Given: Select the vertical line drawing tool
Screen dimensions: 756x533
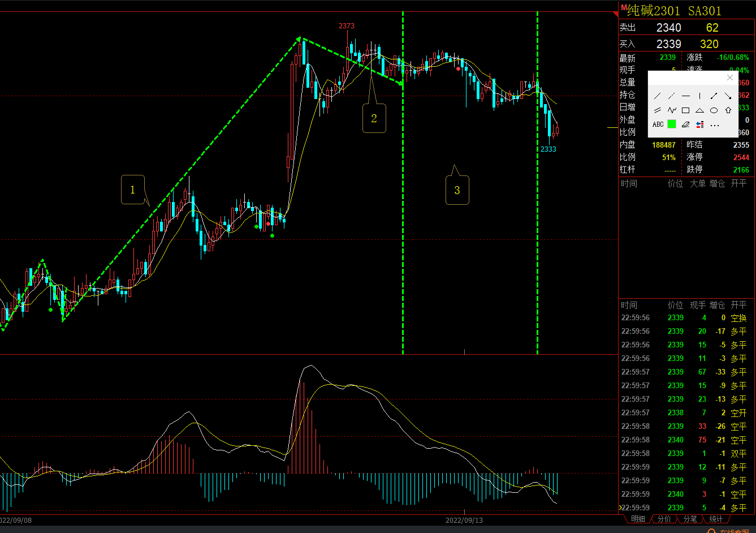Looking at the screenshot, I should [x=699, y=96].
